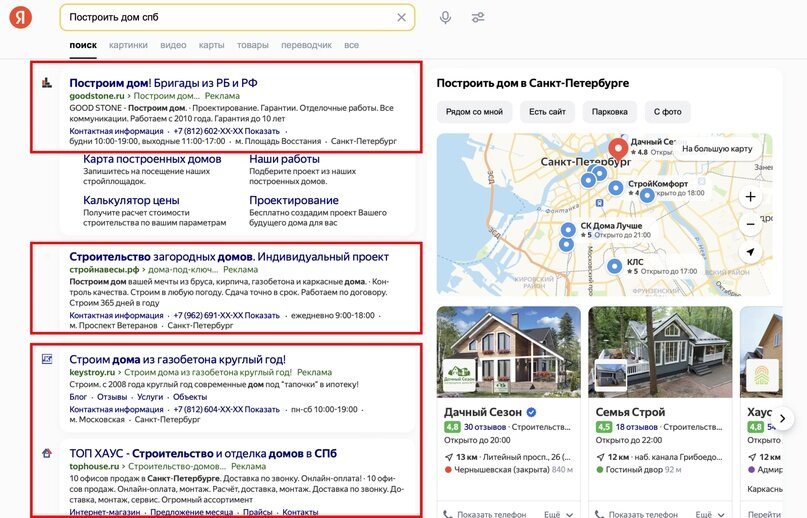Expand Ещё menu on Дачный Сезон card
807x518 pixels.
point(558,514)
